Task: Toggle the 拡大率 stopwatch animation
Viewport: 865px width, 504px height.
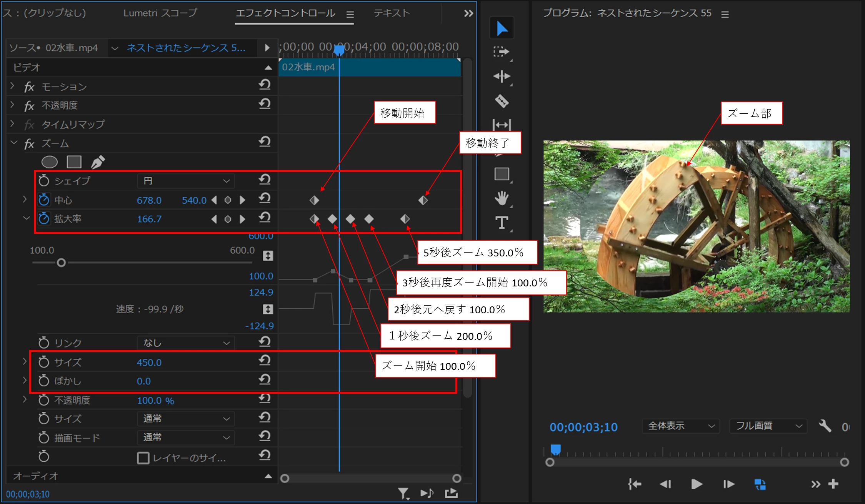Action: point(44,219)
